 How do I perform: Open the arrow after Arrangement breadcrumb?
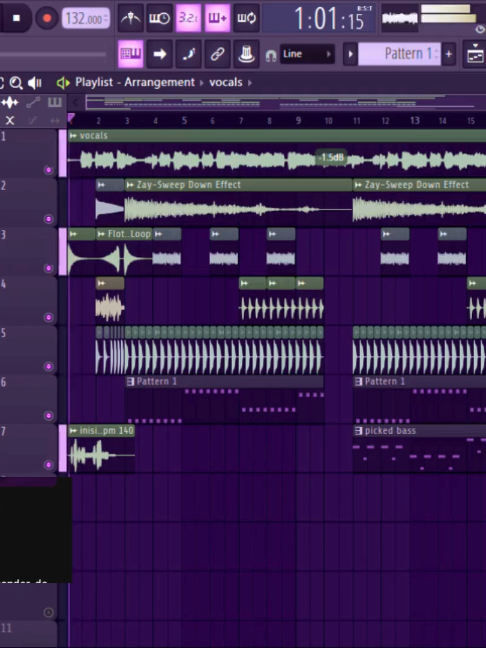tap(202, 83)
